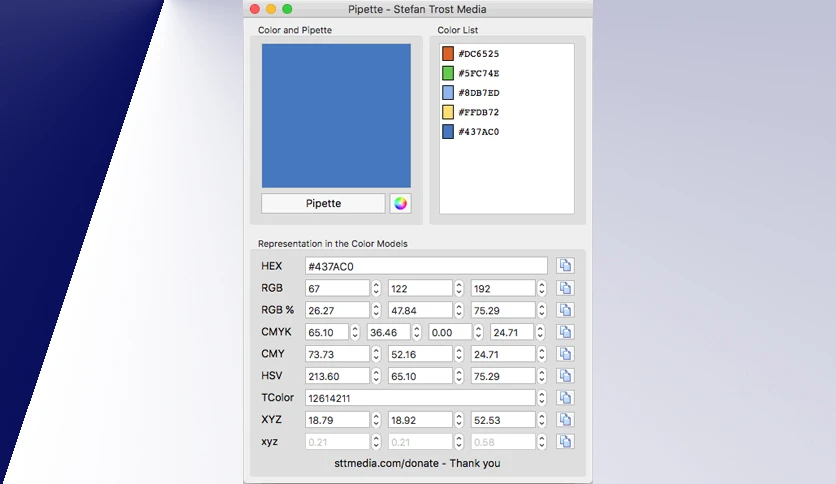Viewport: 836px width, 484px height.
Task: Click the RGB red value field 67
Action: [337, 288]
